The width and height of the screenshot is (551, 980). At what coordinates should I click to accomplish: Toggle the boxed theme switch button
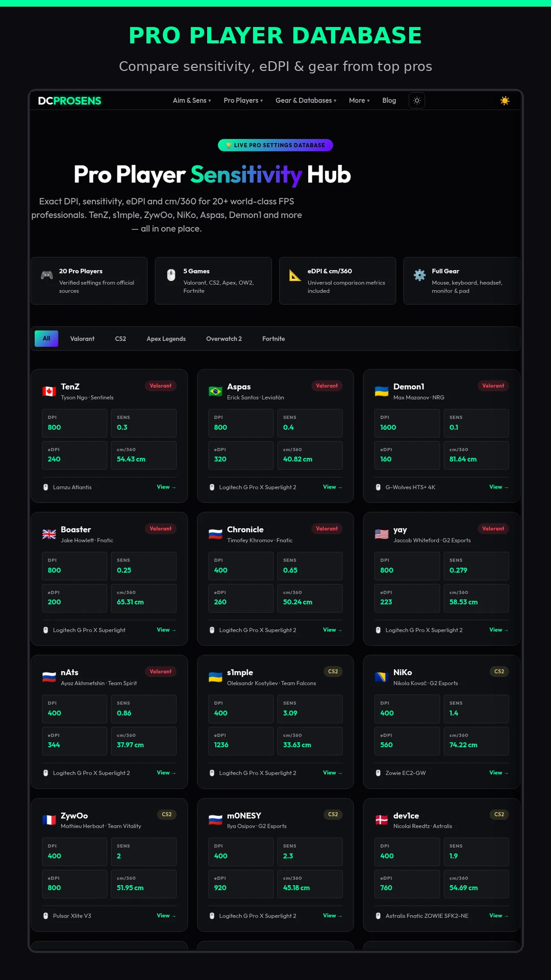pyautogui.click(x=417, y=101)
